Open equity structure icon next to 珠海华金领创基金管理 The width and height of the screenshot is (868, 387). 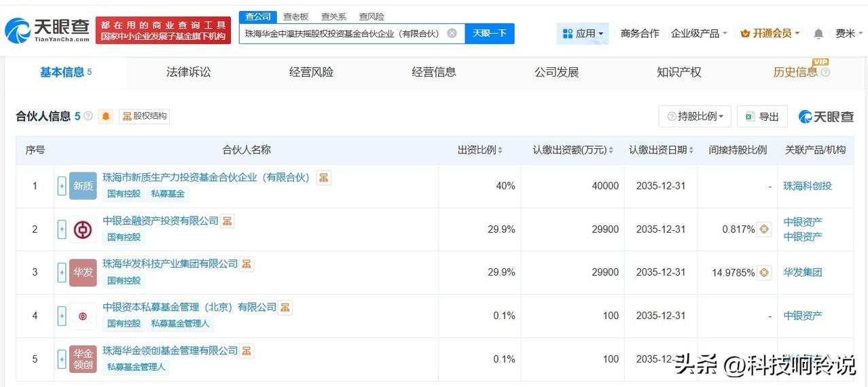coord(247,350)
